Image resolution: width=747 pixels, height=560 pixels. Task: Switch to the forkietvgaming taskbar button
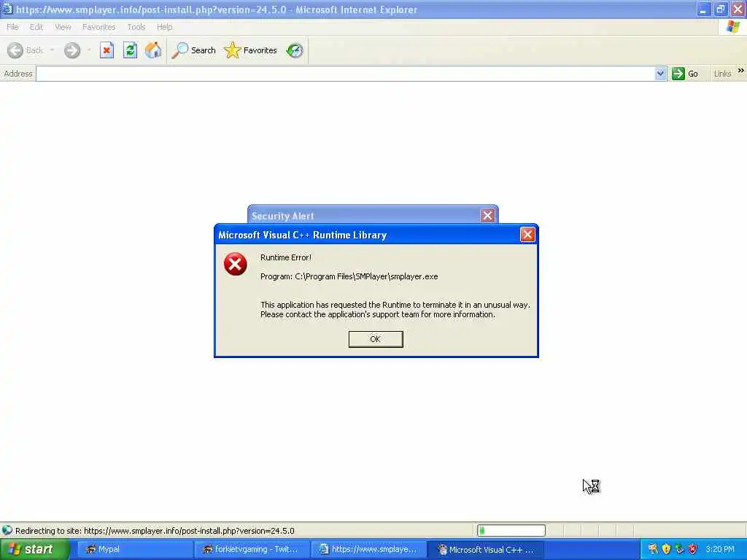[252, 550]
